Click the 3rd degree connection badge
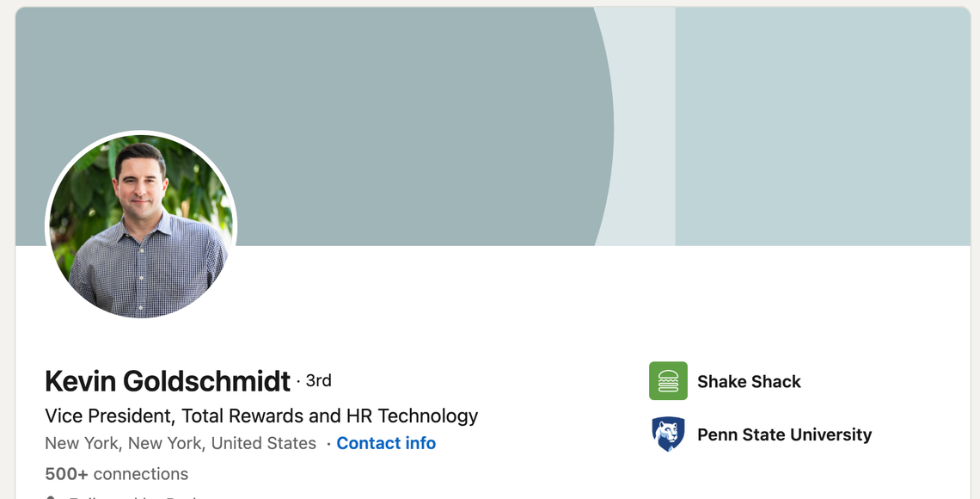980x499 pixels. (318, 380)
